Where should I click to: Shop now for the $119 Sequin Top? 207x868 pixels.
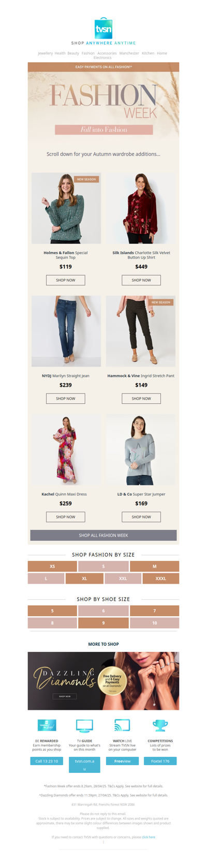coord(66,280)
